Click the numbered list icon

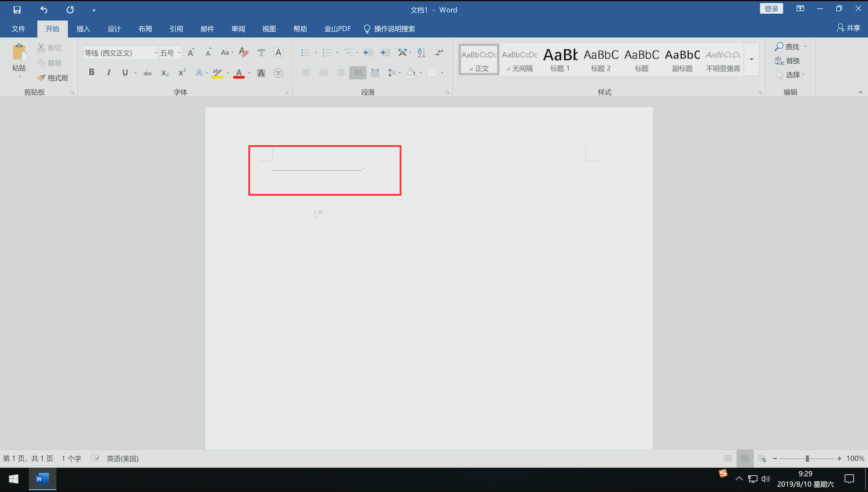coord(327,53)
